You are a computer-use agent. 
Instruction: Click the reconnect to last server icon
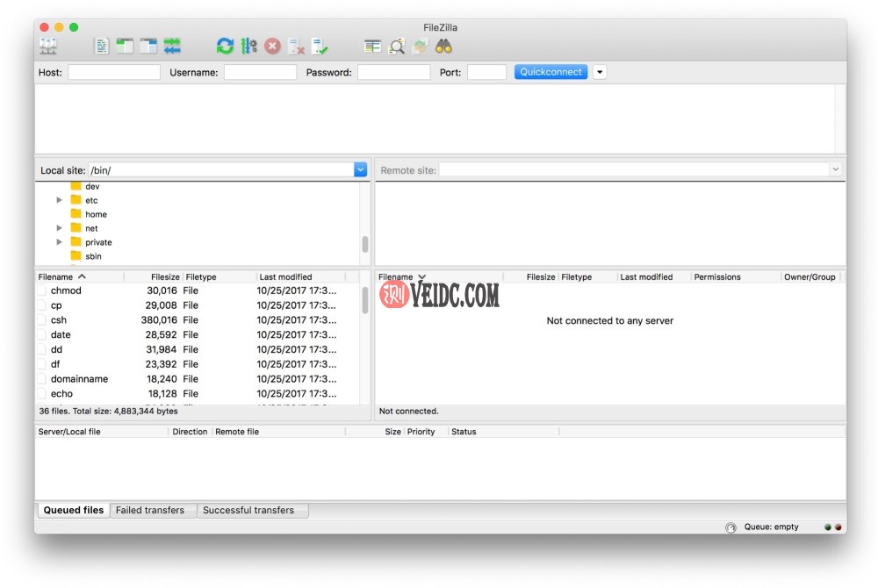[x=320, y=47]
